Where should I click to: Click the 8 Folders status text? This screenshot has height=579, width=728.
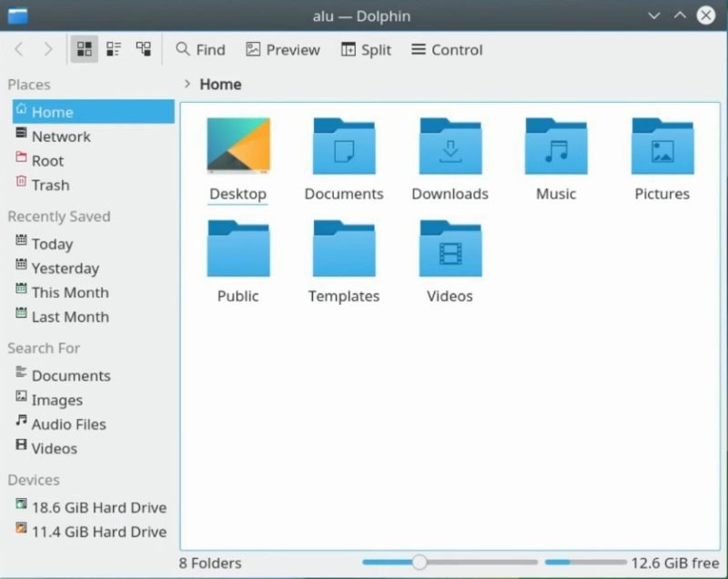(x=210, y=563)
